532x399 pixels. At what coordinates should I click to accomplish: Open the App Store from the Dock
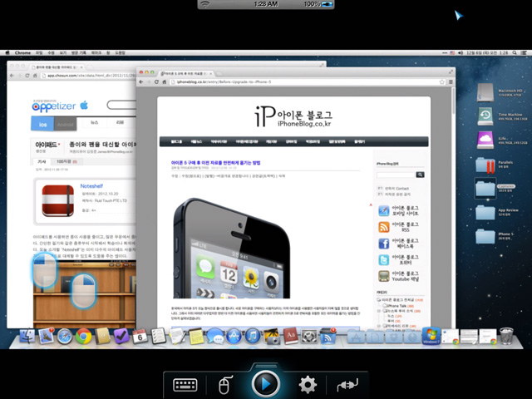point(234,337)
